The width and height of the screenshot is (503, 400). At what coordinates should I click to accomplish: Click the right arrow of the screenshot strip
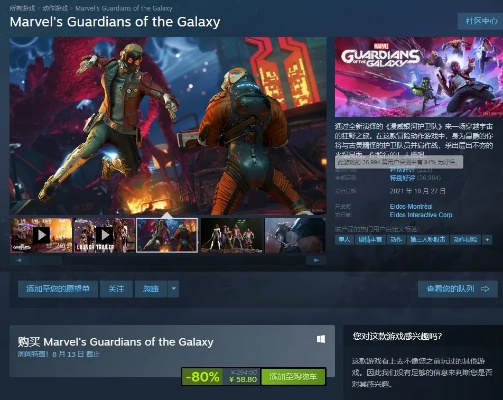click(x=316, y=260)
